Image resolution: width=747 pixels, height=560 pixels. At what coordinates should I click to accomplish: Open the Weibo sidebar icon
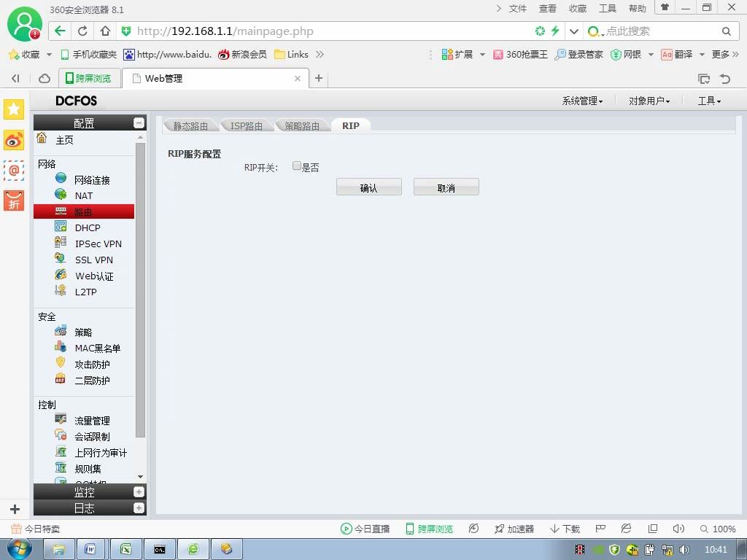[14, 141]
